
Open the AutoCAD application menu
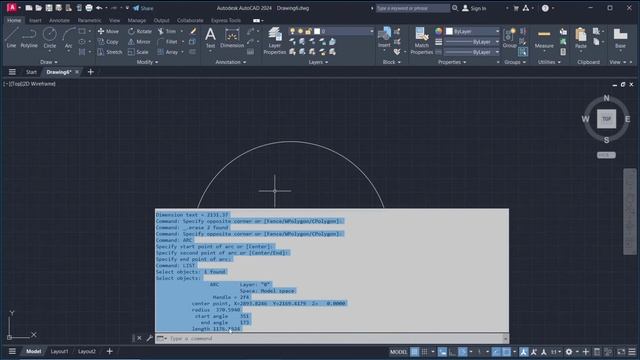coord(12,8)
